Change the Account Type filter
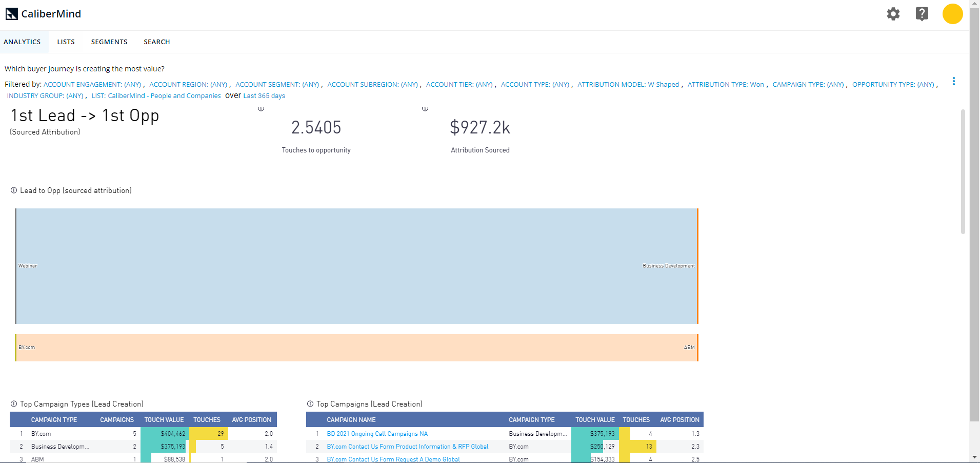980x463 pixels. pos(535,85)
